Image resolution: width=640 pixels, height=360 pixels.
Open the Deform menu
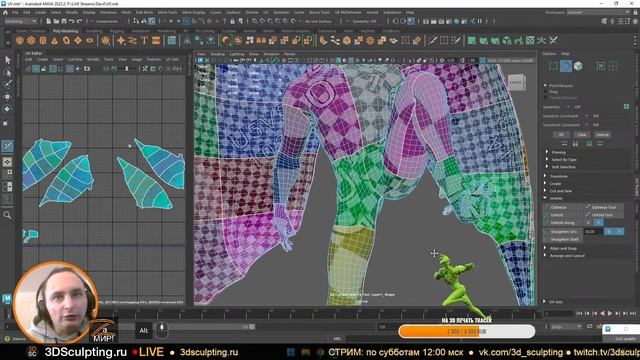(251, 13)
